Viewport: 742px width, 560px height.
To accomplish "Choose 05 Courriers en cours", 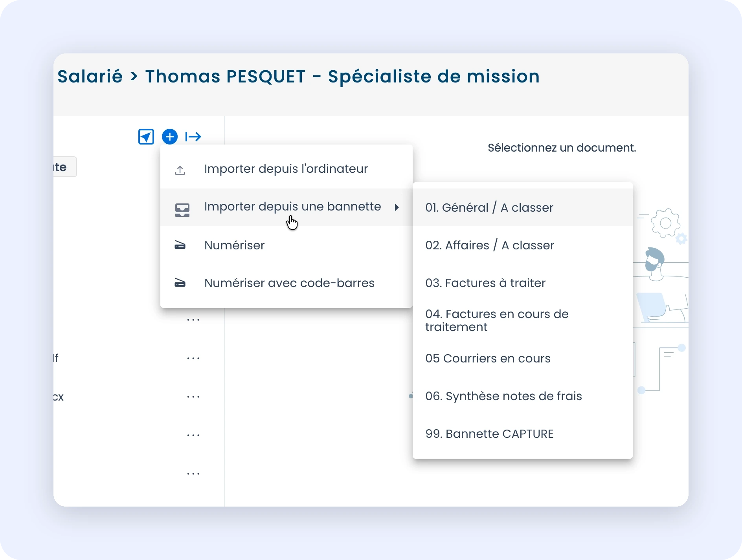I will pyautogui.click(x=523, y=358).
